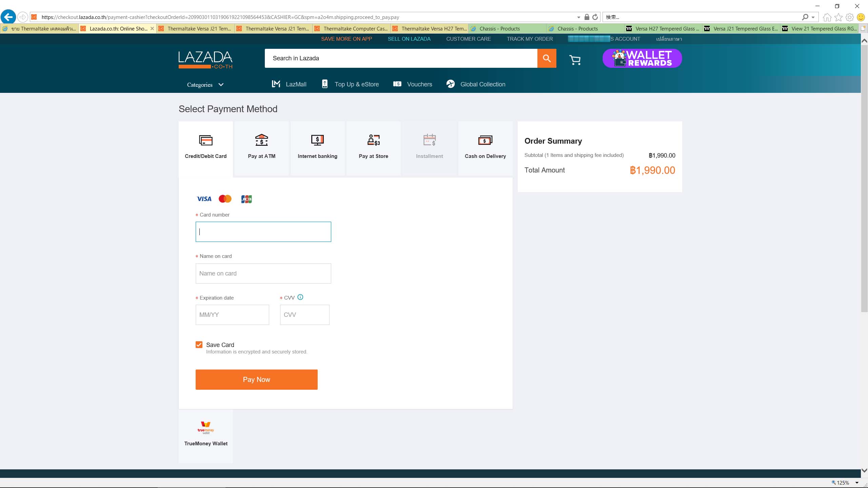The image size is (868, 488).
Task: Open the Global Collection link
Action: [476, 84]
